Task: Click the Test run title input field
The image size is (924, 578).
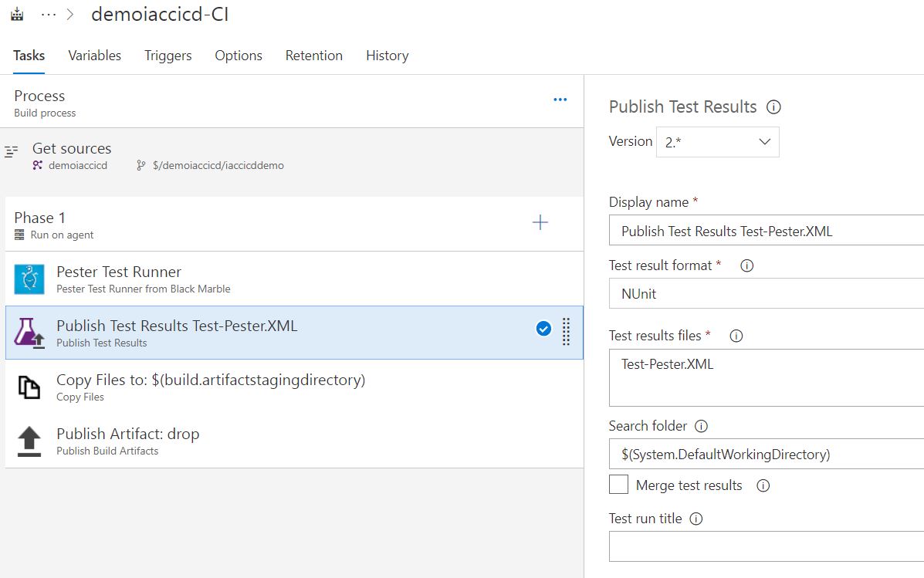Action: click(766, 546)
